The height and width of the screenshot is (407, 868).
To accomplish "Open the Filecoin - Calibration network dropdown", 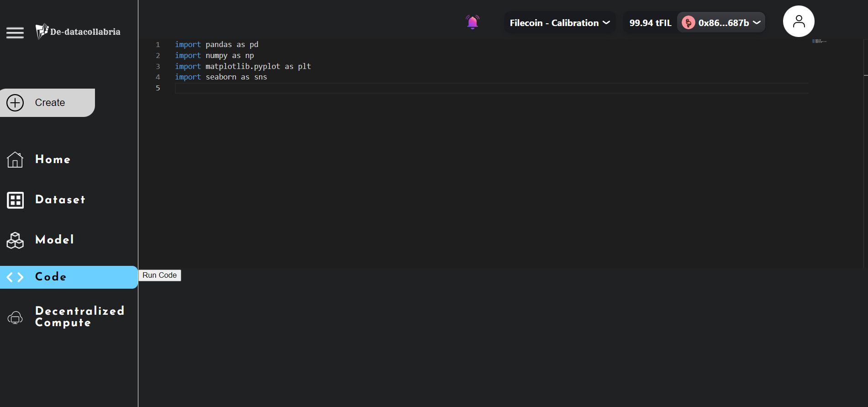I will [560, 22].
